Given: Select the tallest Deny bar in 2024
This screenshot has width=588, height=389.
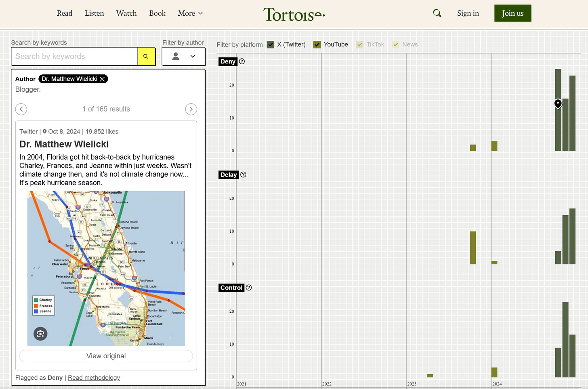Looking at the screenshot, I should (x=558, y=110).
